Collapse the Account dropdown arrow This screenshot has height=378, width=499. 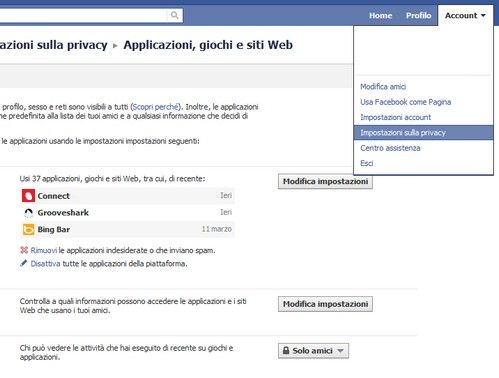(x=483, y=15)
